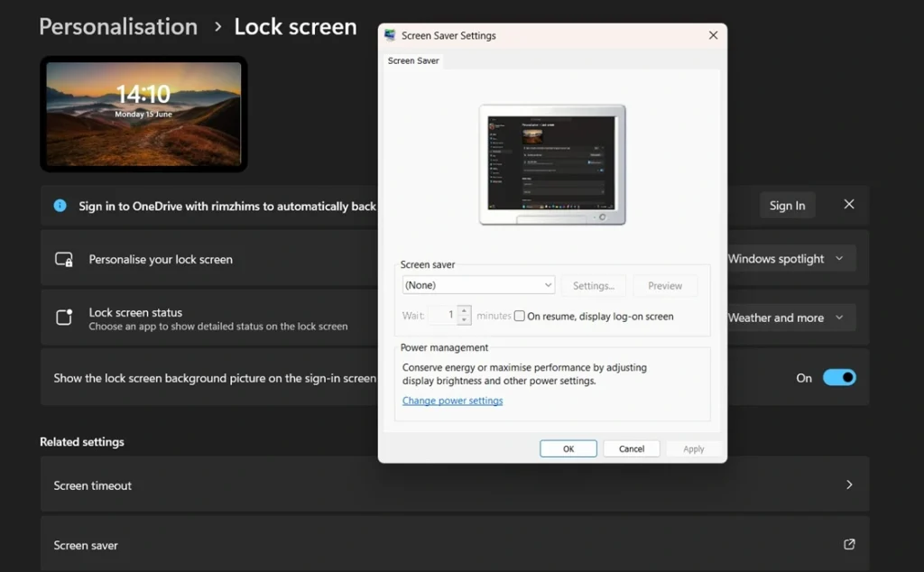924x572 pixels.
Task: Tick 'On resume, display log-on screen' checkbox
Action: (519, 317)
